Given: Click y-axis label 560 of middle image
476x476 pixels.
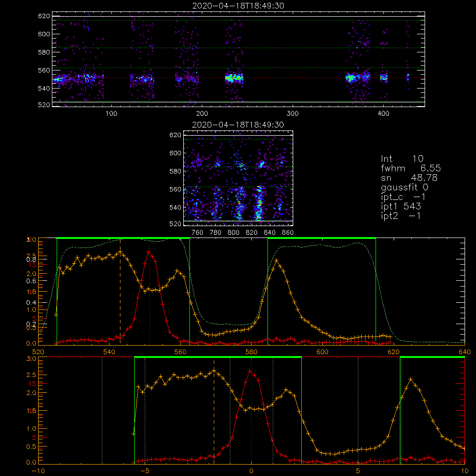Looking at the screenshot, I should click(x=175, y=189).
